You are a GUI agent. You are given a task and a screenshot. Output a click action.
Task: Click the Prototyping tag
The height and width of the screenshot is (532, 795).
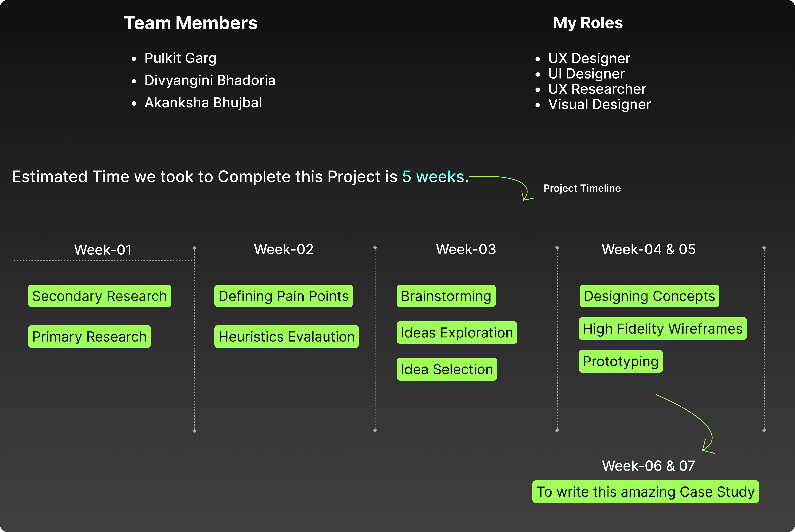pyautogui.click(x=621, y=361)
